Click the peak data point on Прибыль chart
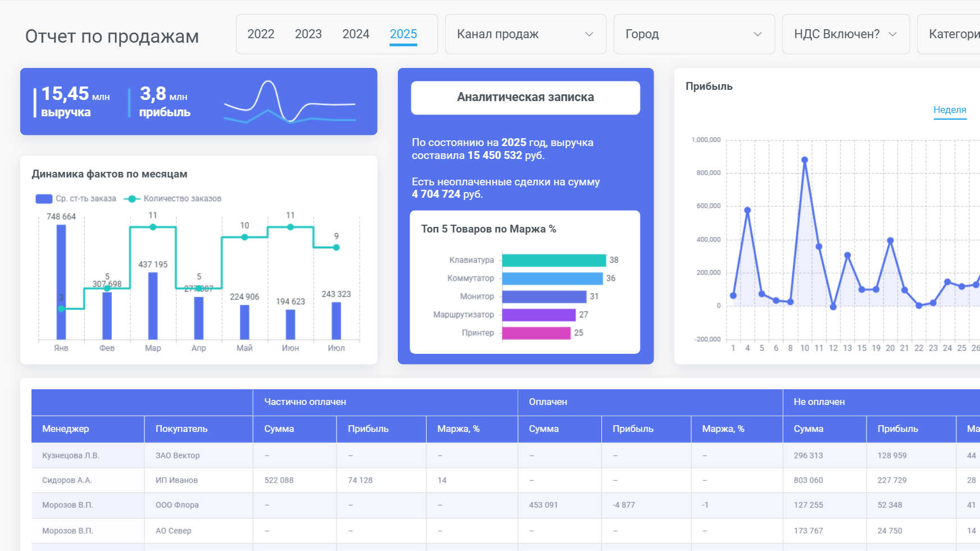The height and width of the screenshot is (551, 980). coord(805,160)
